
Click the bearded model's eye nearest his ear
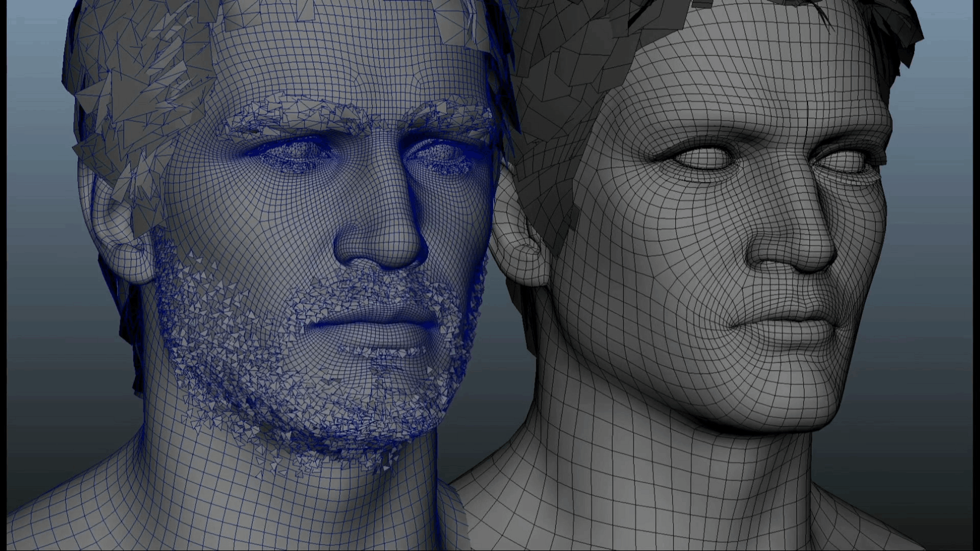pyautogui.click(x=292, y=154)
